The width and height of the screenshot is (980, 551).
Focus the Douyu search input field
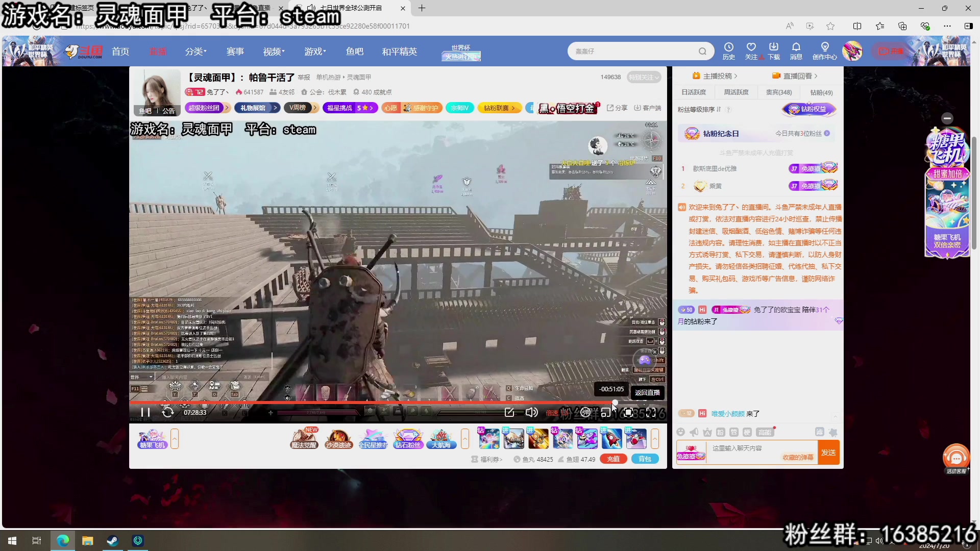(x=633, y=51)
